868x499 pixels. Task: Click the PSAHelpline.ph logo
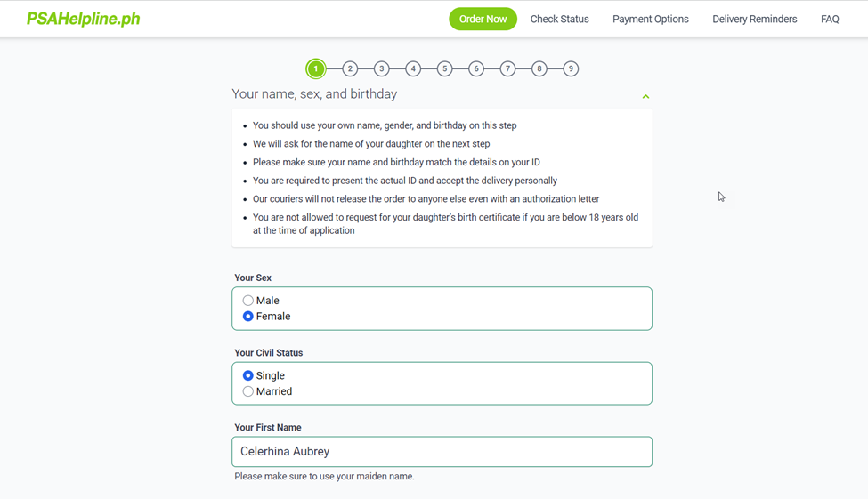click(x=84, y=19)
